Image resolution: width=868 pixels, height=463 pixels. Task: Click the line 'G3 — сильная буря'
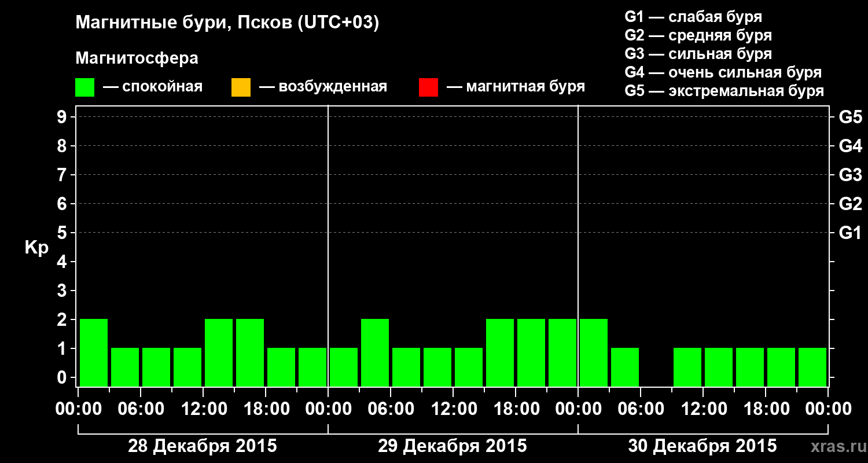[x=698, y=54]
